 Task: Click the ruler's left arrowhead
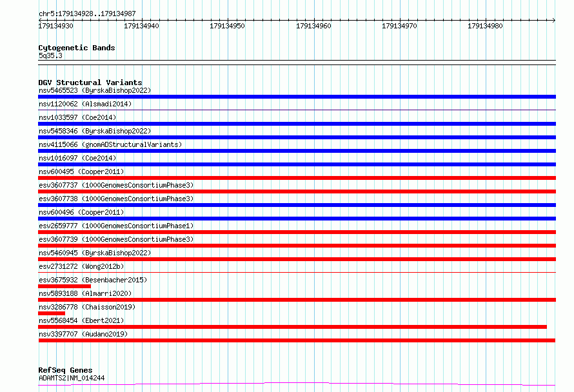(40, 20)
